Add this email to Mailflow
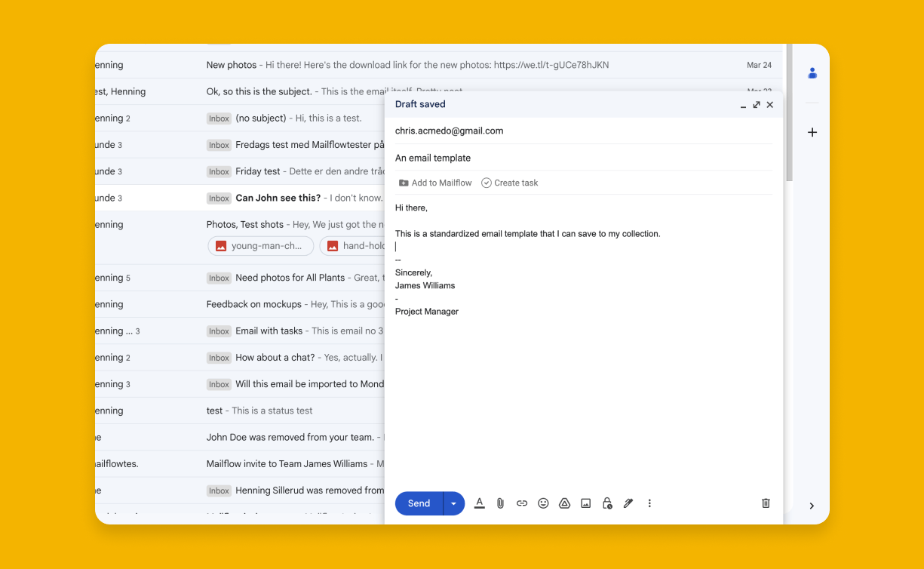The width and height of the screenshot is (924, 569). [x=435, y=183]
